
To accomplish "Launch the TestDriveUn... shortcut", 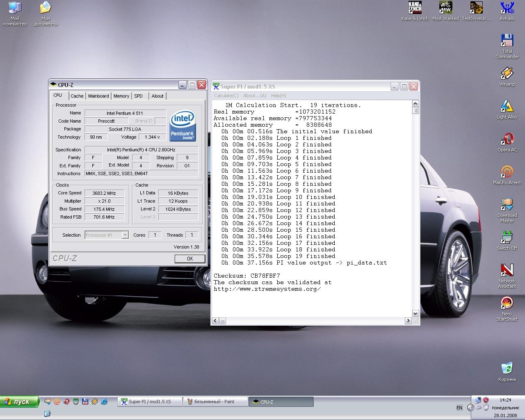I will point(476,11).
